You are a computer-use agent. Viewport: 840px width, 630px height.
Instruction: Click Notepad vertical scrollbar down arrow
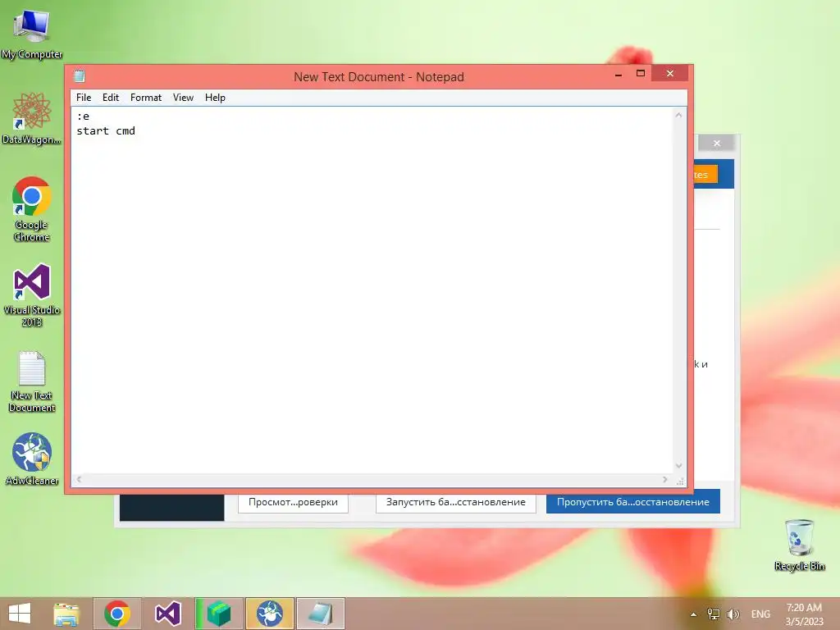click(x=678, y=466)
